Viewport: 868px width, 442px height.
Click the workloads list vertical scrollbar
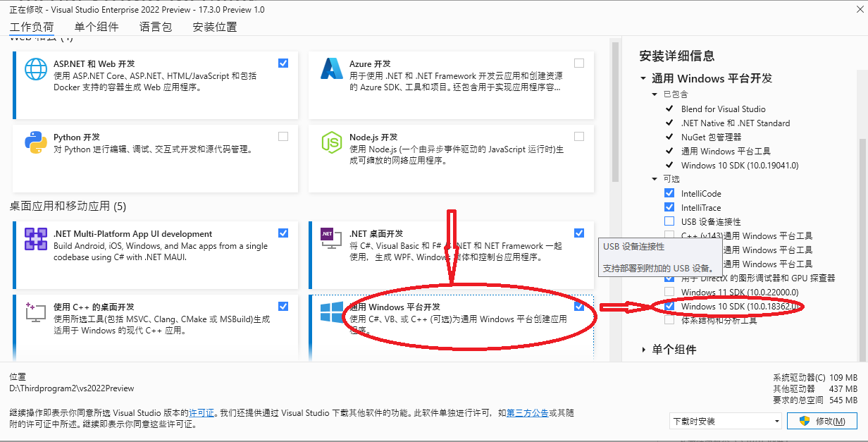614,111
